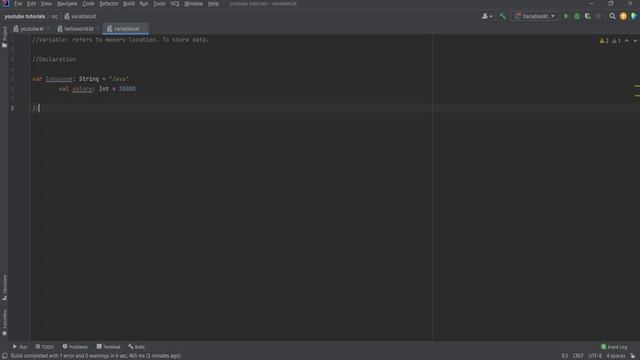This screenshot has width=640, height=360.
Task: Open the Structure tool window stripe
Action: click(x=4, y=288)
